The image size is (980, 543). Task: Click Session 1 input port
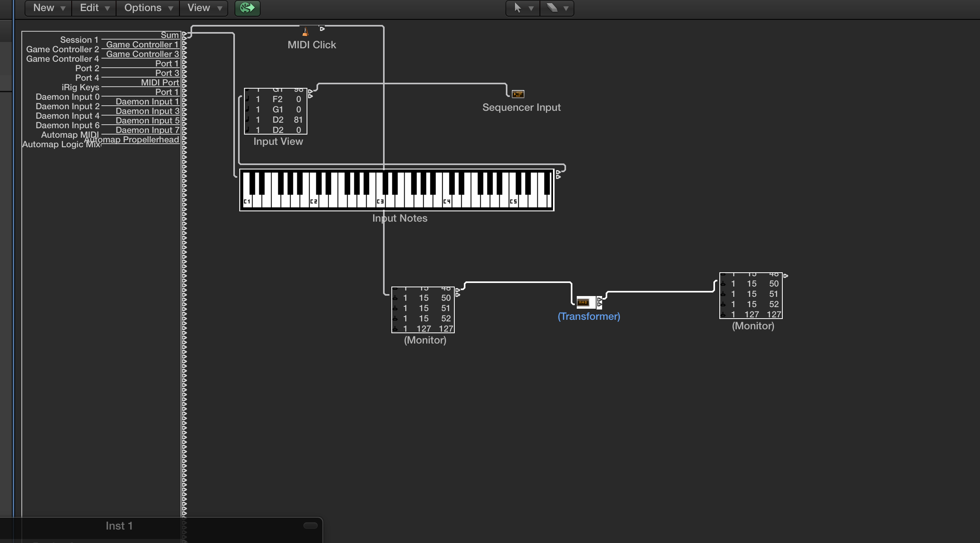point(79,40)
